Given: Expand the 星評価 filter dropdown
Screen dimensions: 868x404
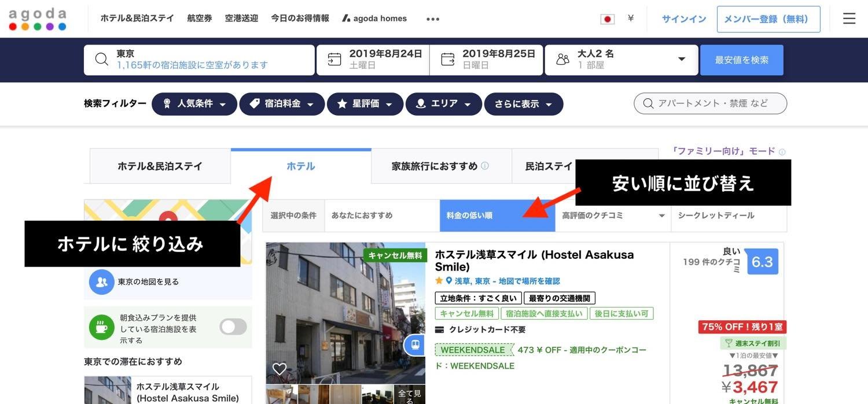Looking at the screenshot, I should click(x=365, y=104).
